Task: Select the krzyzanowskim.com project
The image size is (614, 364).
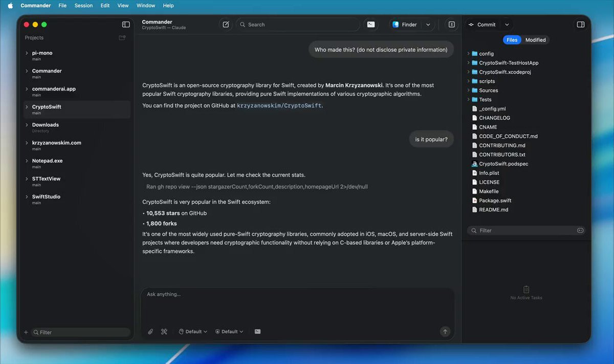Action: [x=76, y=146]
